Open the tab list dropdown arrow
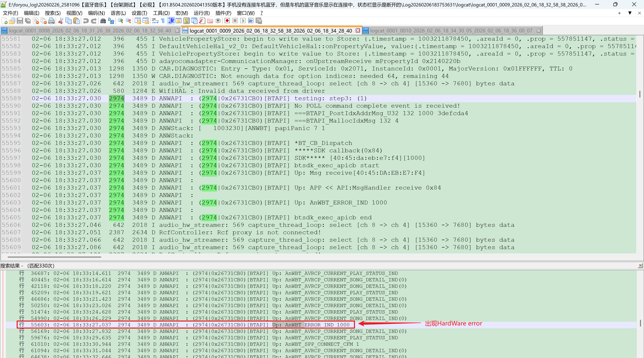Viewport: 644px width, 358px height. [630, 13]
